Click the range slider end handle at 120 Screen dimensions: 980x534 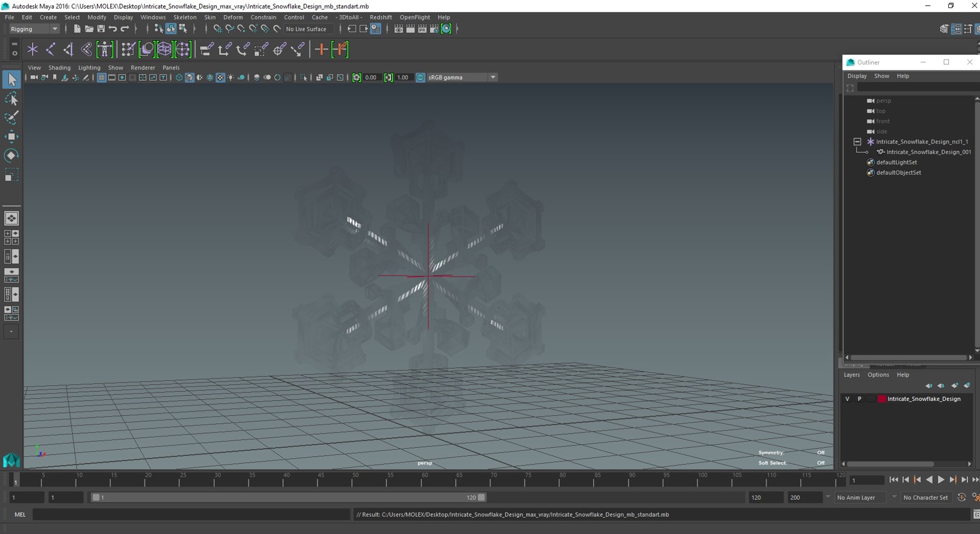click(481, 498)
